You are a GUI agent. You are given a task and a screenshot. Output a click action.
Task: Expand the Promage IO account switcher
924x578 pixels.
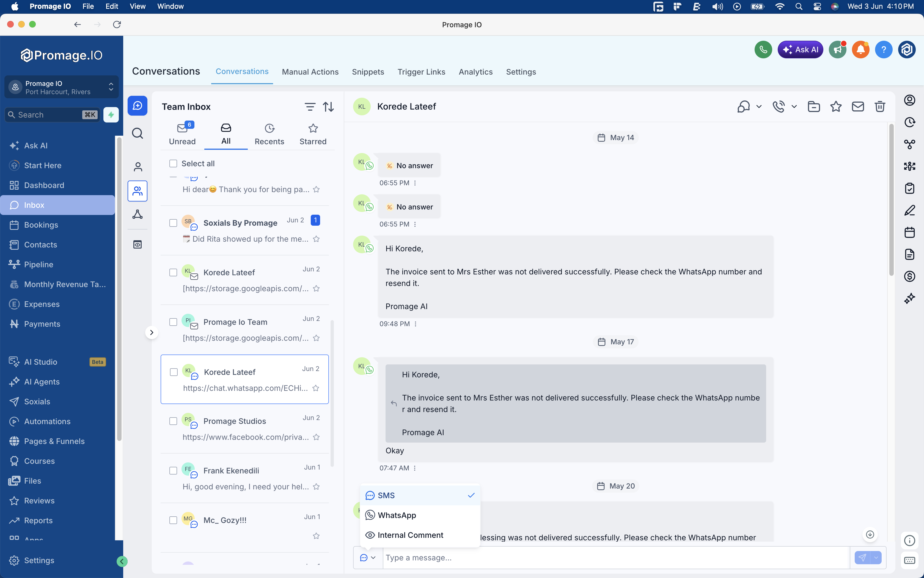[62, 87]
